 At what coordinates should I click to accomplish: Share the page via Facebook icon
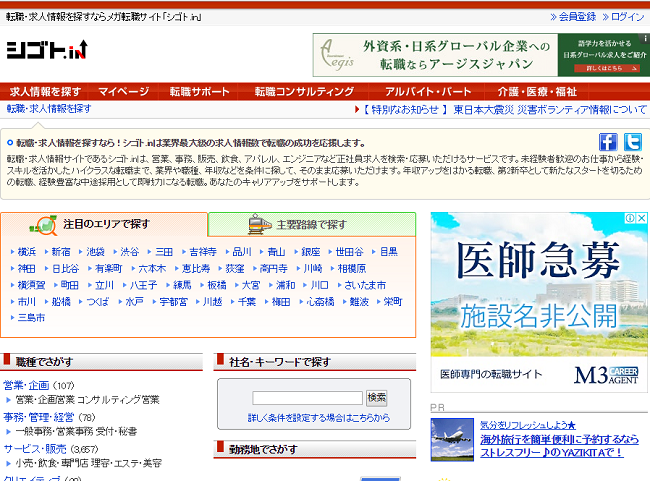pos(608,142)
